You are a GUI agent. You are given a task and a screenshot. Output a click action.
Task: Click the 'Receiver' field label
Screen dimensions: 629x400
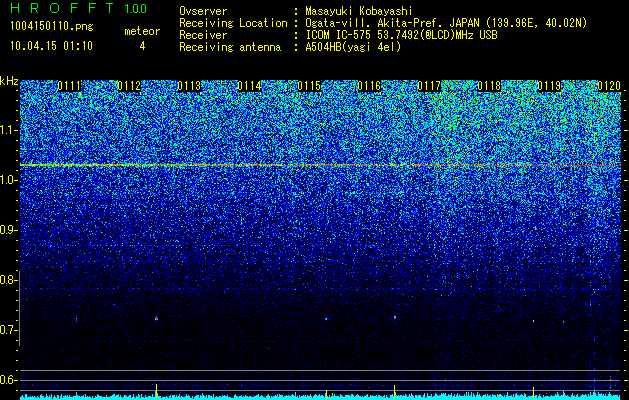[x=203, y=35]
